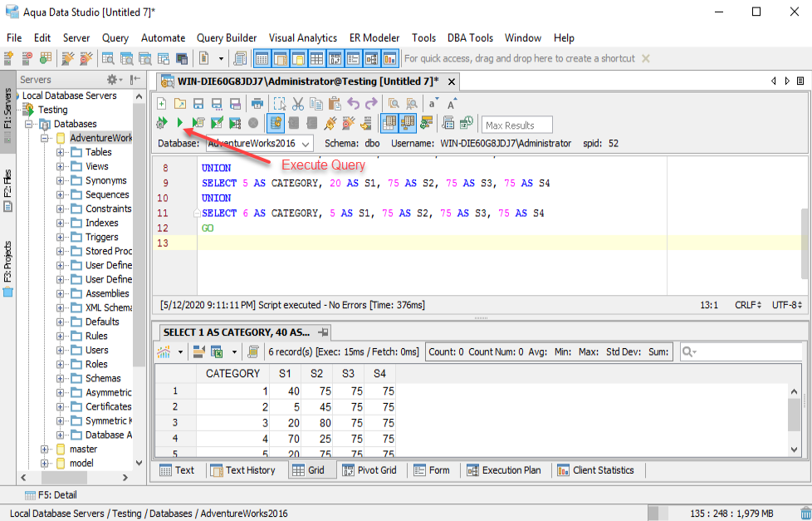812x521 pixels.
Task: Select the Views folder in tree
Action: pos(96,166)
